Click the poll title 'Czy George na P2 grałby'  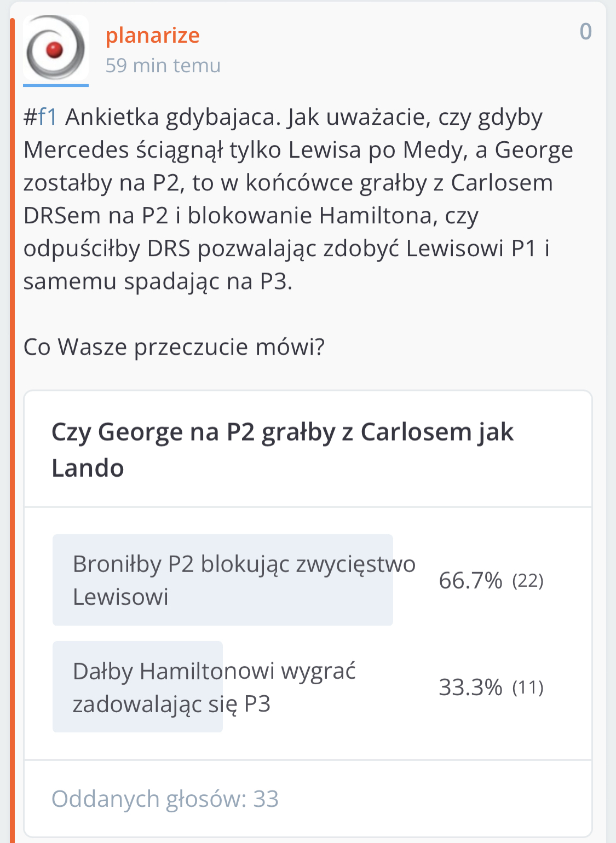click(x=282, y=432)
